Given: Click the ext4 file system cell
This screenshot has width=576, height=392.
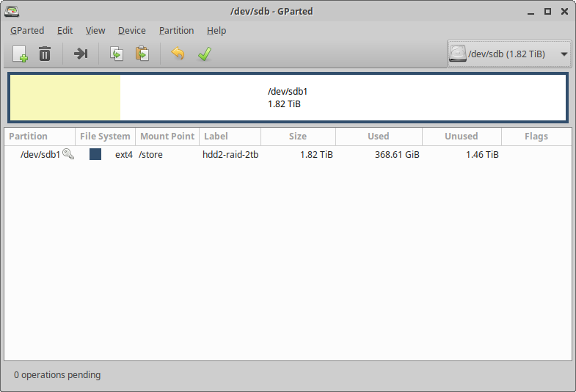Looking at the screenshot, I should click(x=124, y=155).
